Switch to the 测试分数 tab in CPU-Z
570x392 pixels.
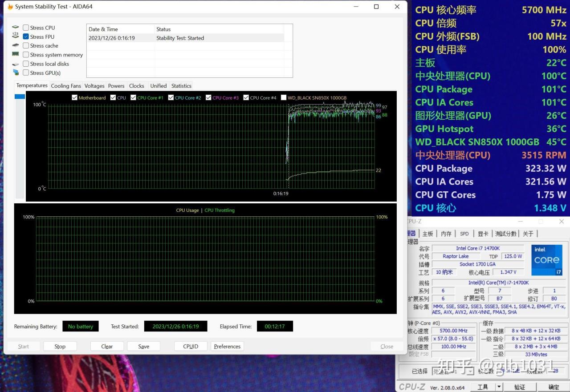coord(506,234)
